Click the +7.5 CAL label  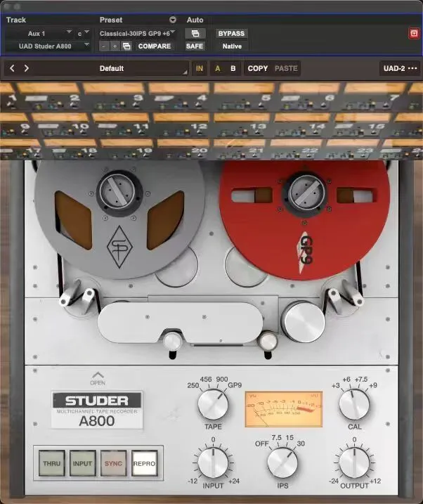(x=361, y=380)
